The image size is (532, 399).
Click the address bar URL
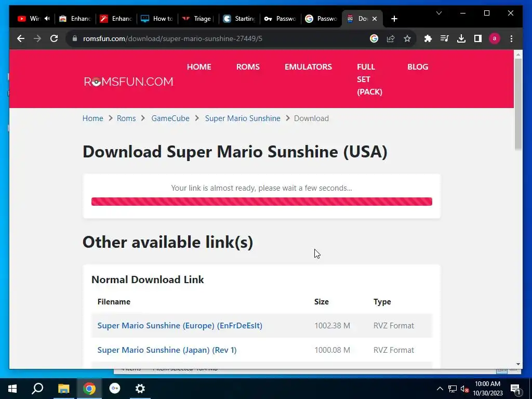(172, 38)
